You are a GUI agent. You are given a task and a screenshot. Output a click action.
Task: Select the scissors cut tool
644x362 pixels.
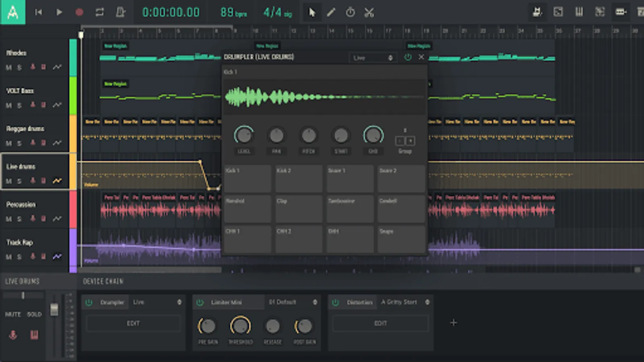(x=369, y=12)
